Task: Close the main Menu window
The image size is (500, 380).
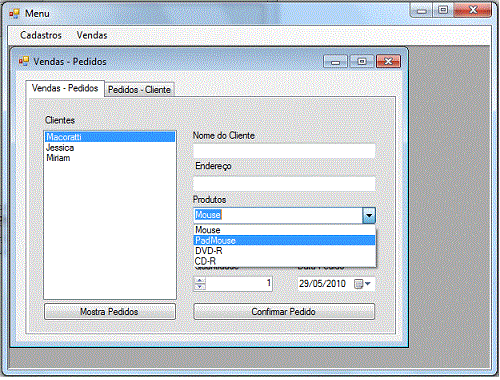Action: point(472,10)
